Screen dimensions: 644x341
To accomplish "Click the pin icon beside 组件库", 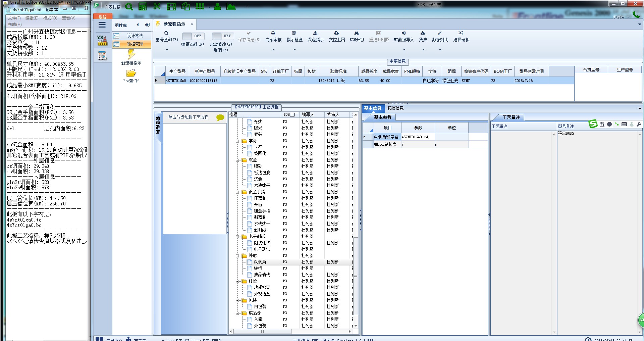I will click(147, 25).
